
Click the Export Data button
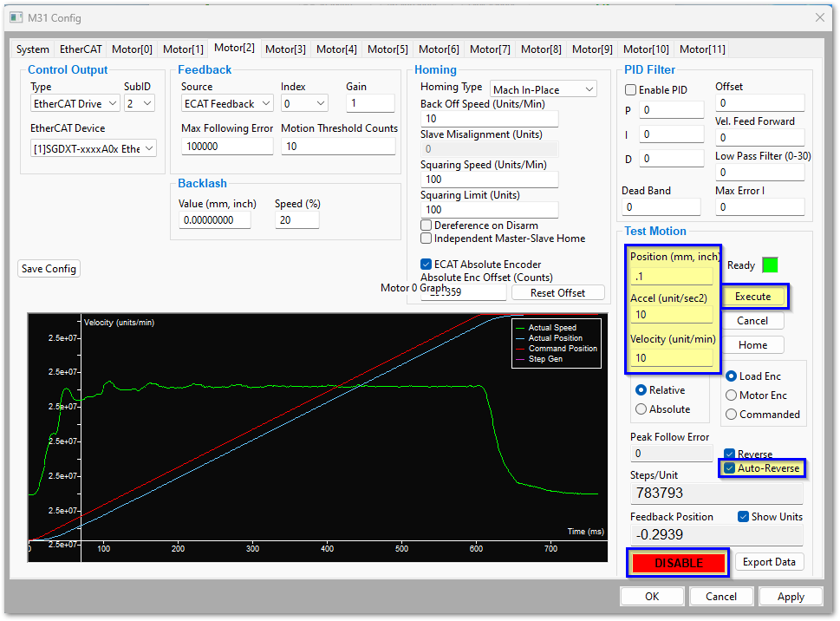769,562
